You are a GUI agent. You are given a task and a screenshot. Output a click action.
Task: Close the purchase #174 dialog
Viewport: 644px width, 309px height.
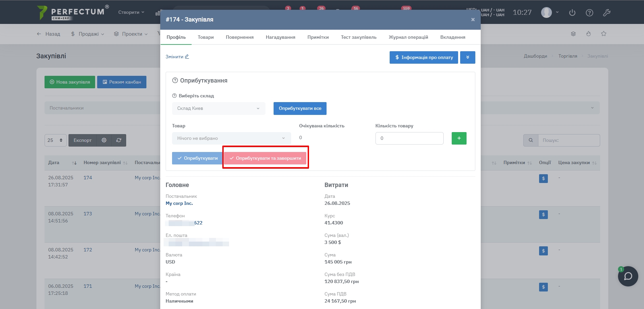click(x=473, y=20)
